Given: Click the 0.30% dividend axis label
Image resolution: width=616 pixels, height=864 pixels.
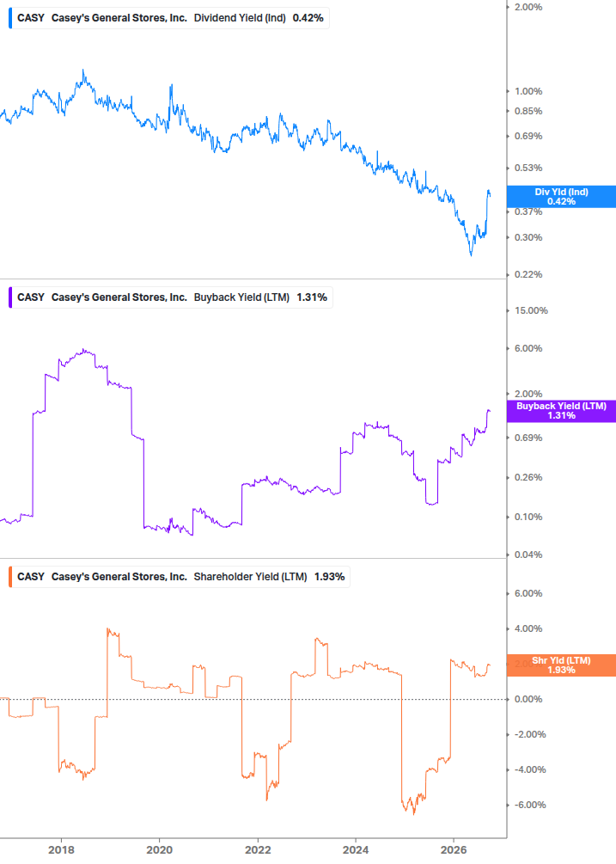Looking at the screenshot, I should pyautogui.click(x=528, y=238).
